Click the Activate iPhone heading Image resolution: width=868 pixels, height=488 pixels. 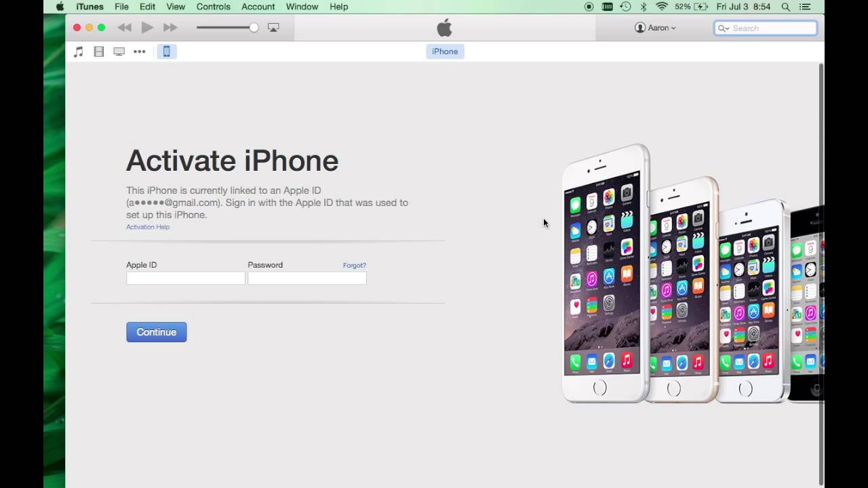232,161
